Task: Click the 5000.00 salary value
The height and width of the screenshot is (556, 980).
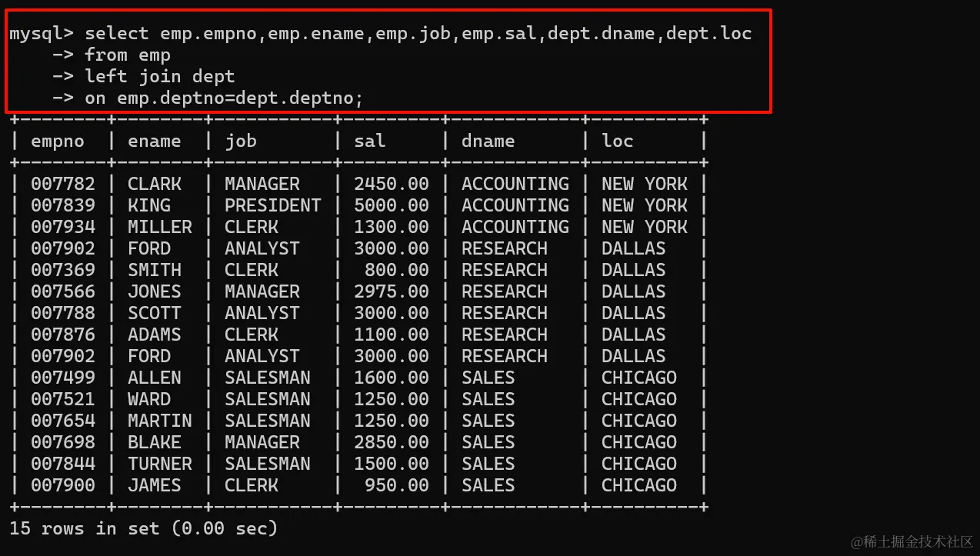Action: 391,205
